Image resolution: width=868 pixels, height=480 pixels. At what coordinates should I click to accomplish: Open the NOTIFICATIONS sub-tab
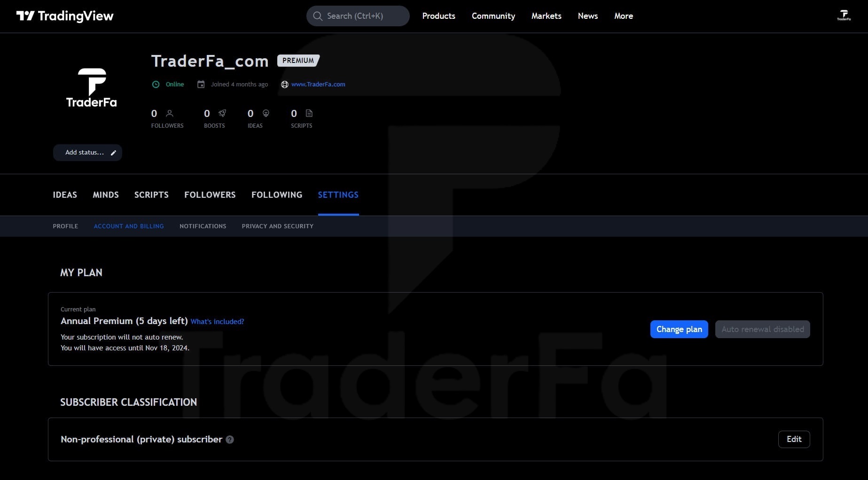point(203,226)
